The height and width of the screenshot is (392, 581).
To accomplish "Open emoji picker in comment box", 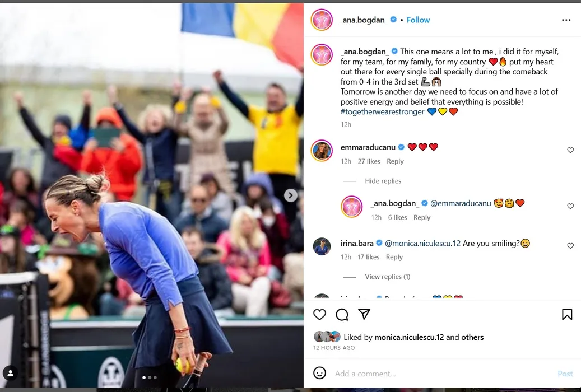I will click(319, 373).
